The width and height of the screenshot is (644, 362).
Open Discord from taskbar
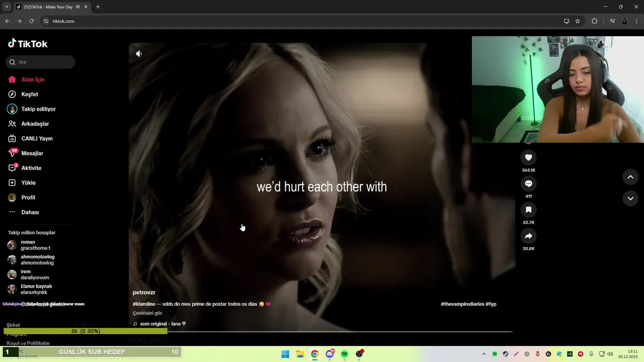330,354
